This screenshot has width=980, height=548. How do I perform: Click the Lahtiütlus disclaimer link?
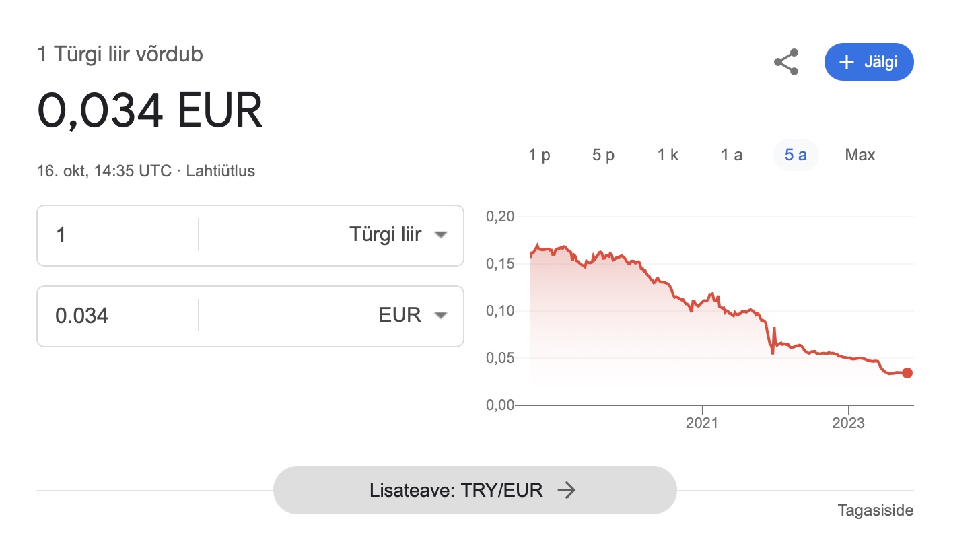click(221, 171)
